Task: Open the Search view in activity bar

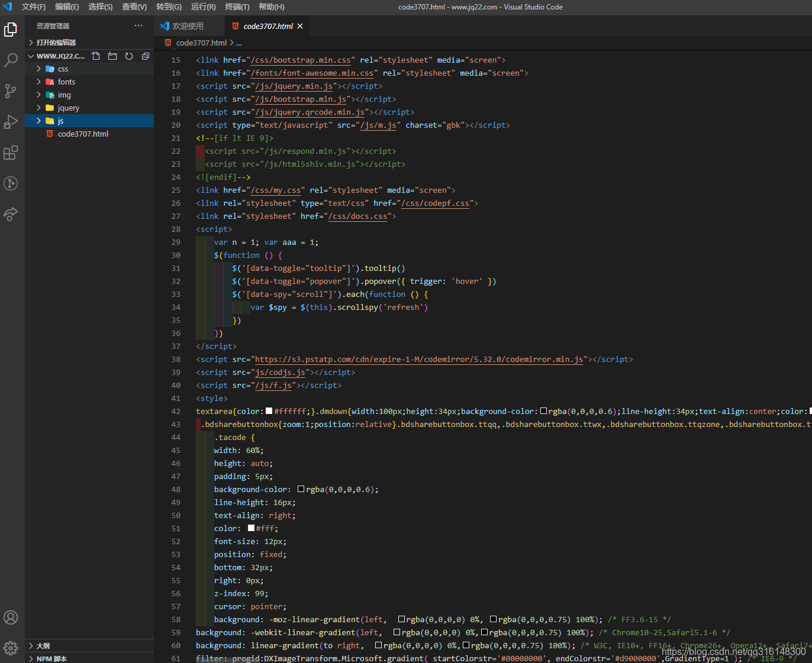Action: (11, 60)
